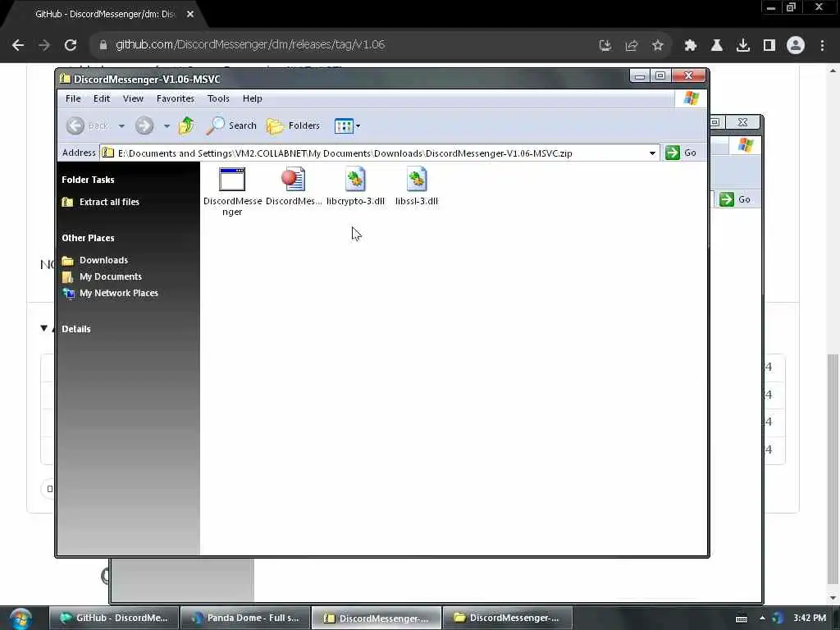Open the Views icon menu
Screen dimensions: 840x630
coord(347,126)
